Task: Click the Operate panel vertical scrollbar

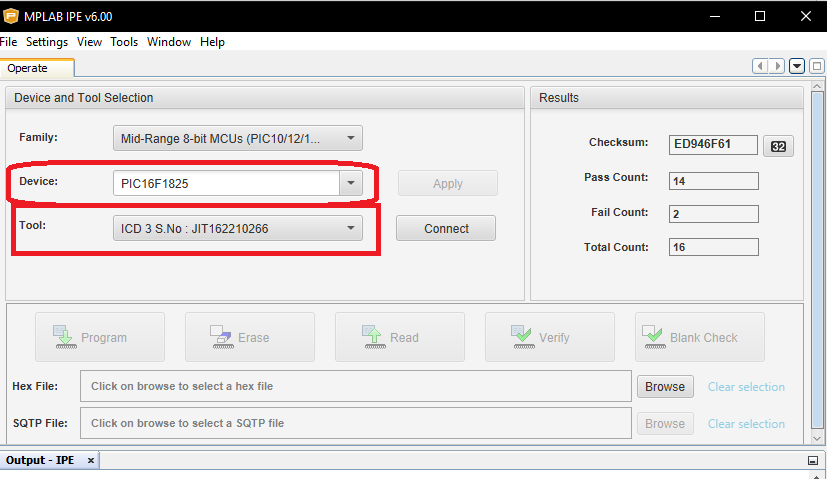Action: pyautogui.click(x=818, y=260)
